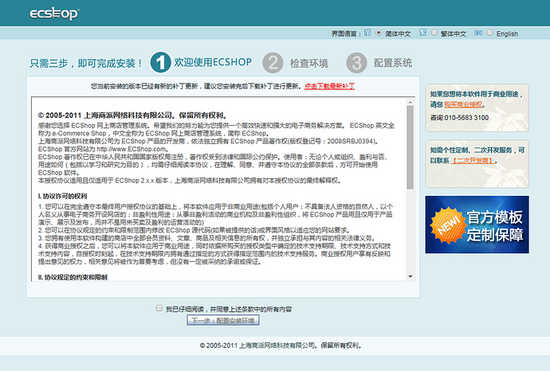Click the NEW! badge on template banner

(448, 225)
